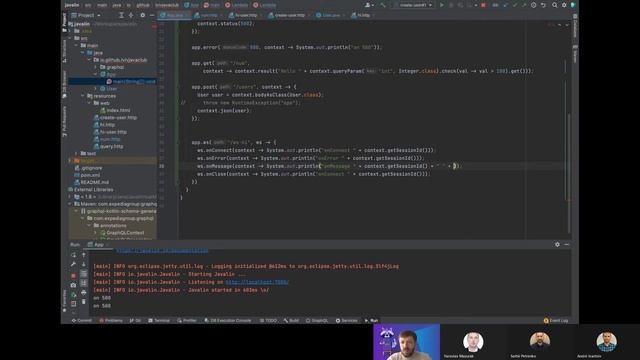
Task: Open the Services tool window tab
Action: coord(347,320)
